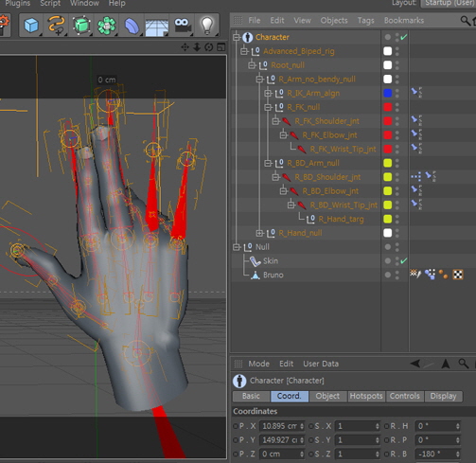Add a Camera object
Image resolution: width=476 pixels, height=463 pixels.
tap(183, 26)
